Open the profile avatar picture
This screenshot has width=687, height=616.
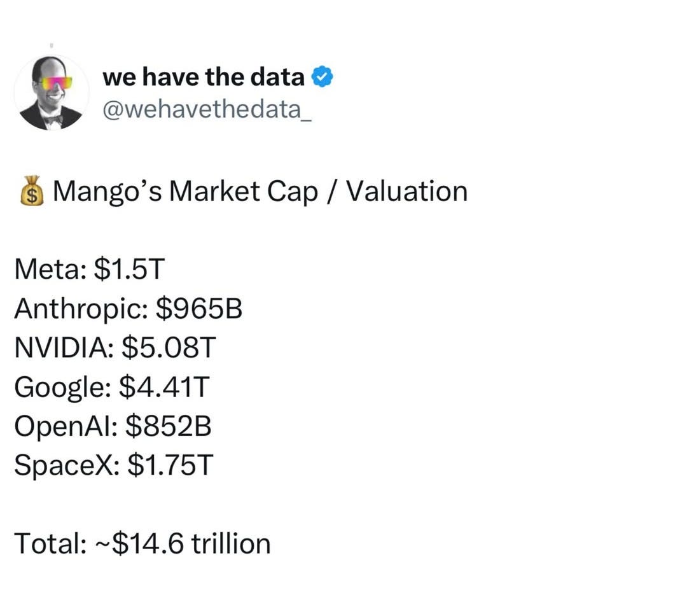52,92
